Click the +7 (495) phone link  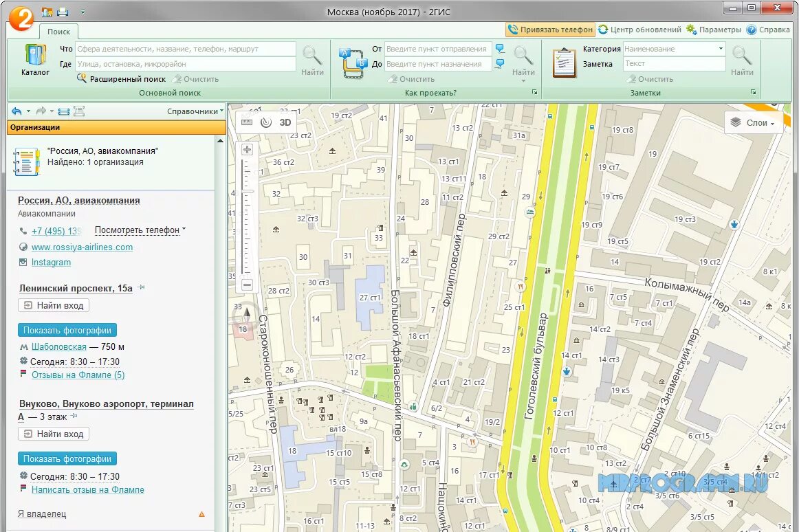point(56,231)
